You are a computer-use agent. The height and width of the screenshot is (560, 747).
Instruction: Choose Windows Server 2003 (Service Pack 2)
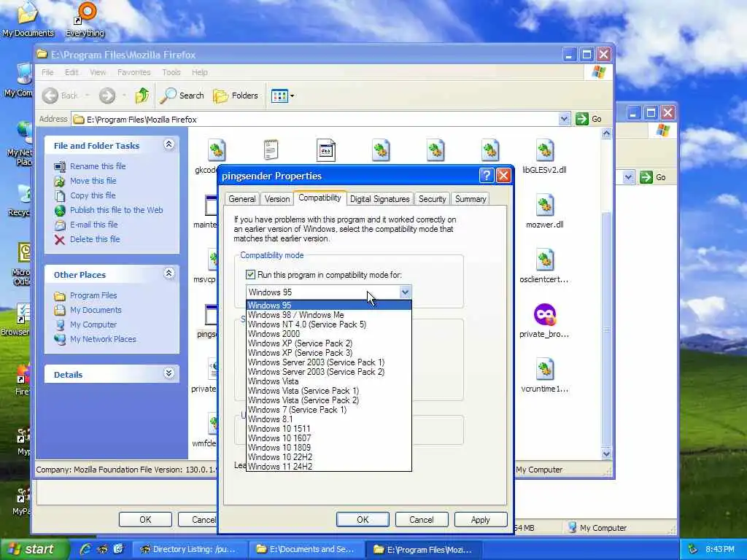pos(329,372)
